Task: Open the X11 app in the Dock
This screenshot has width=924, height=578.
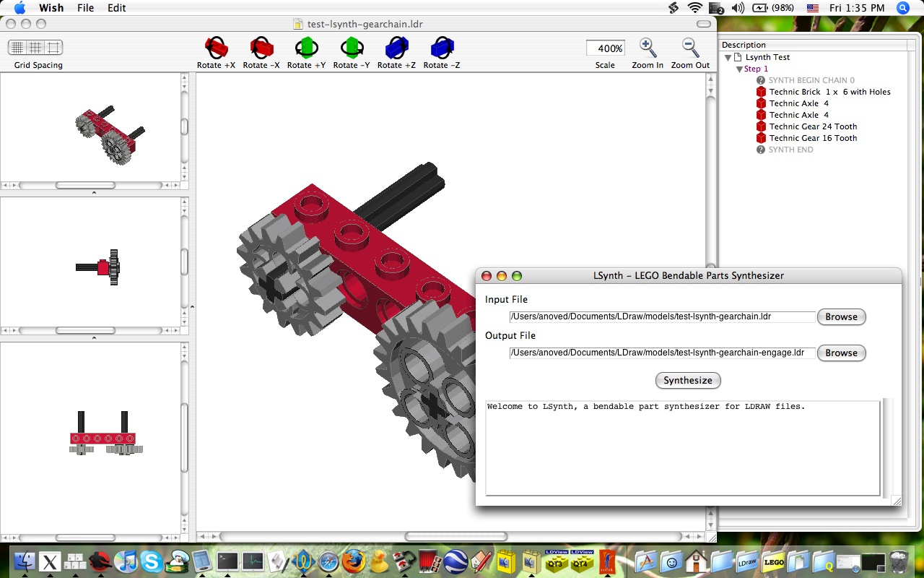Action: pos(51,561)
